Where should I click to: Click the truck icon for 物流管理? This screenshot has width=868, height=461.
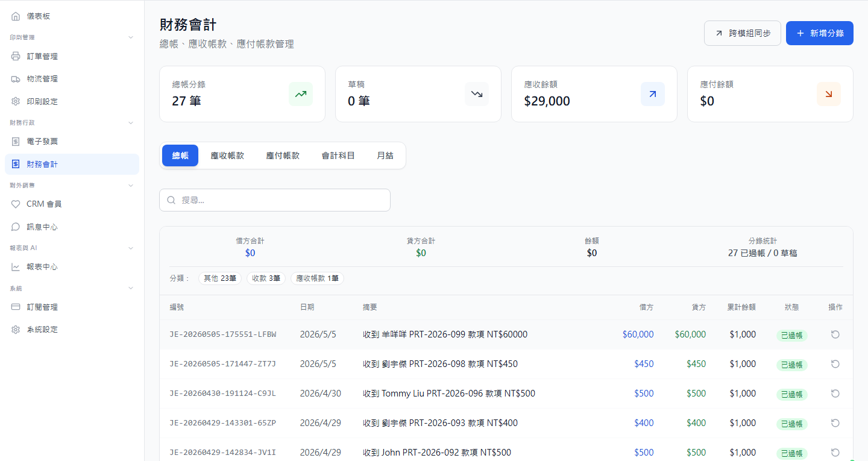16,79
